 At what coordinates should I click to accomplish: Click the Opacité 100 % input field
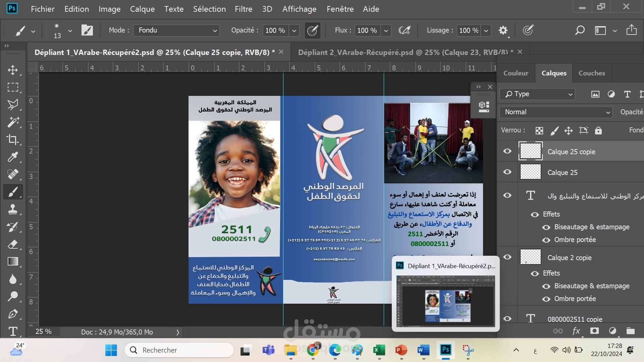click(x=275, y=31)
